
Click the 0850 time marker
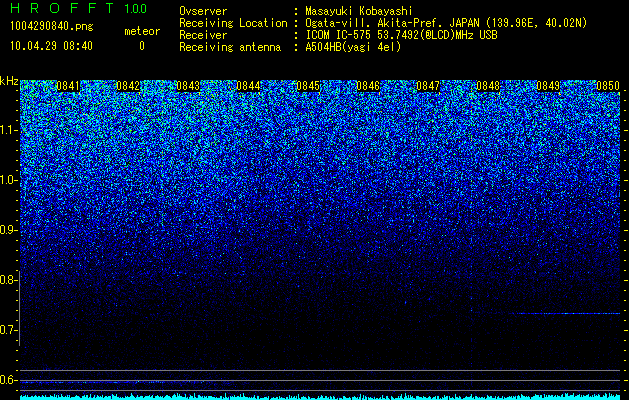[608, 86]
